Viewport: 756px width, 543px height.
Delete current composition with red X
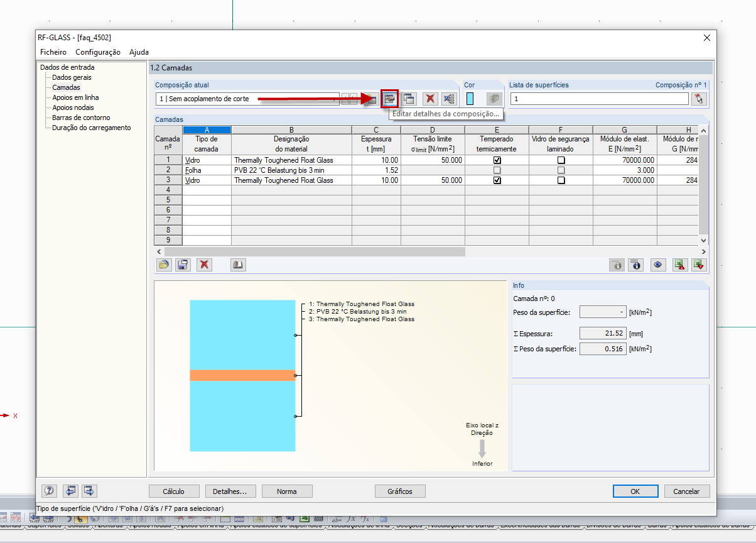coord(429,99)
